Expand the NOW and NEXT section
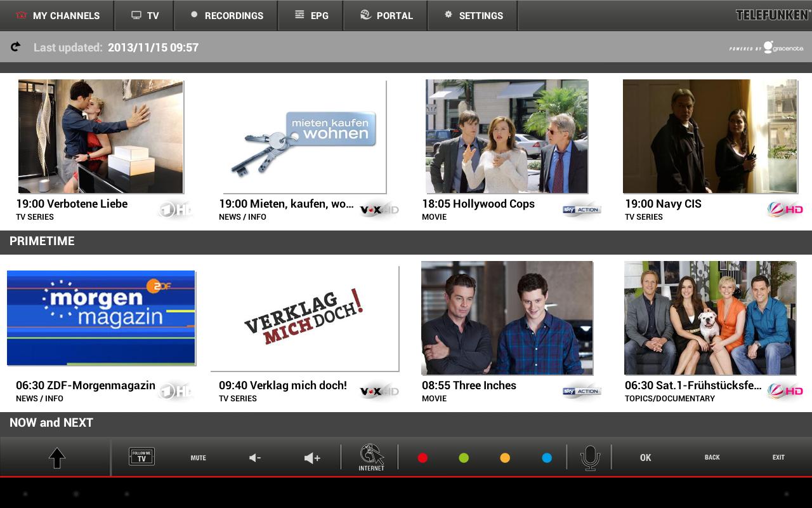Screen dimensions: 812x508 pos(51,423)
